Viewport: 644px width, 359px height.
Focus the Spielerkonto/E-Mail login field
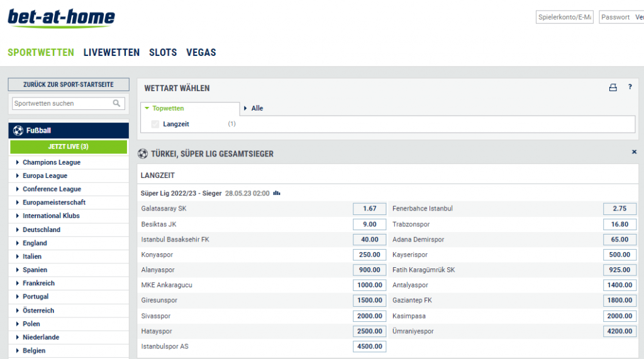pyautogui.click(x=564, y=17)
